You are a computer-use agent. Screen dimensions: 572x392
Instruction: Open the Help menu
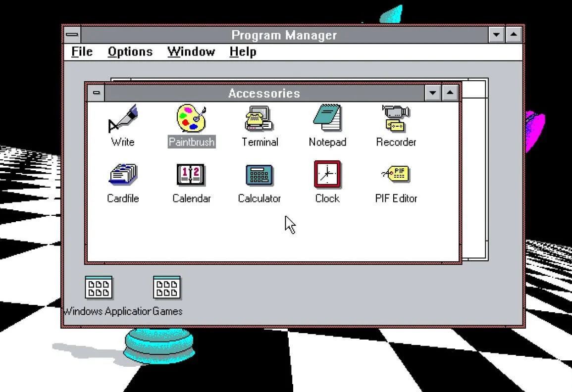(243, 52)
